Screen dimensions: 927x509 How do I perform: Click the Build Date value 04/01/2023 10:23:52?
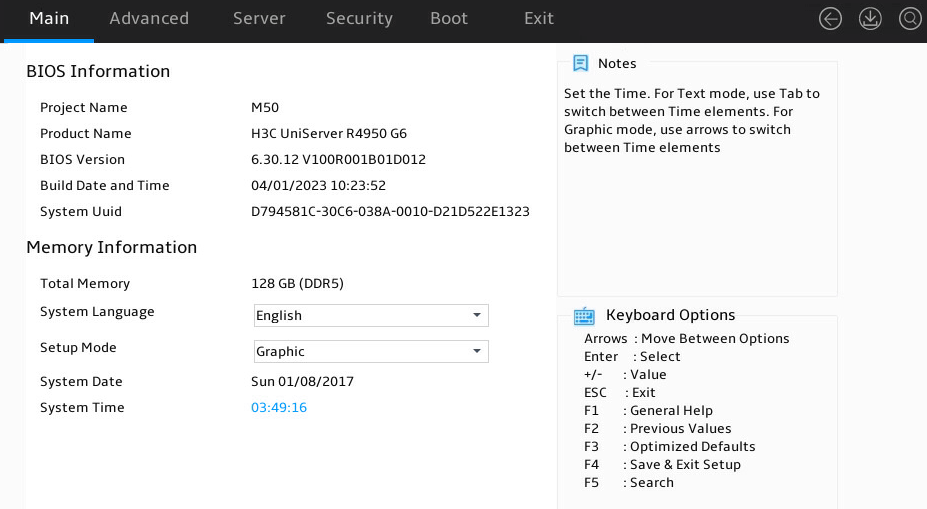point(318,186)
